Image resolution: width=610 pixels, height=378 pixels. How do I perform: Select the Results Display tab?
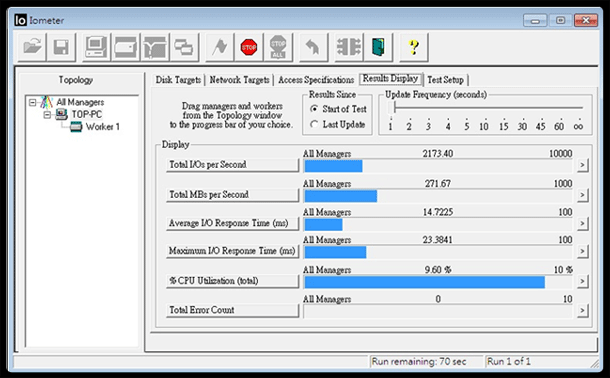tap(390, 79)
